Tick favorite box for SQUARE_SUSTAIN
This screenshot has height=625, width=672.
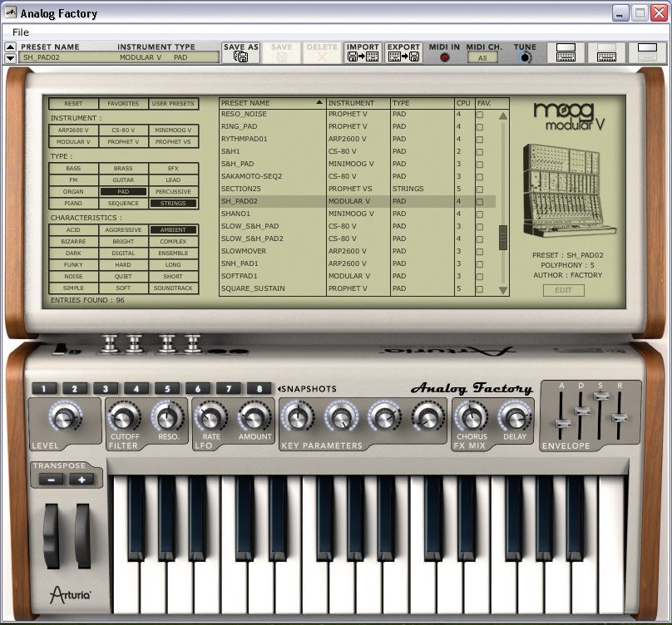coord(480,289)
